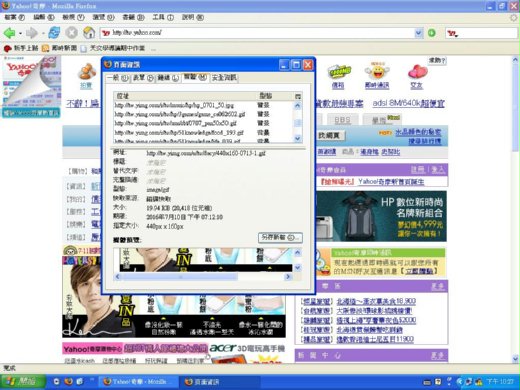
Task: Click the Windows Start button
Action: pyautogui.click(x=23, y=382)
